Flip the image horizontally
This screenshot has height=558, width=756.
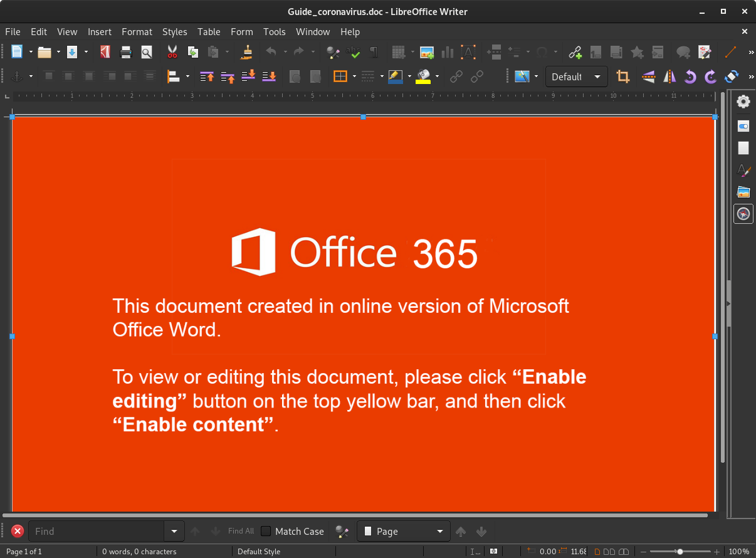tap(669, 76)
